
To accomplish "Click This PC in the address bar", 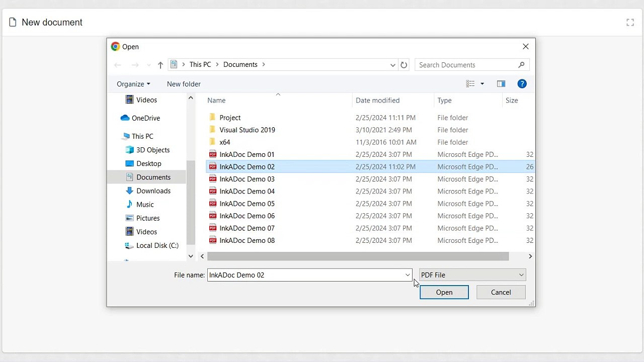I will tap(200, 65).
